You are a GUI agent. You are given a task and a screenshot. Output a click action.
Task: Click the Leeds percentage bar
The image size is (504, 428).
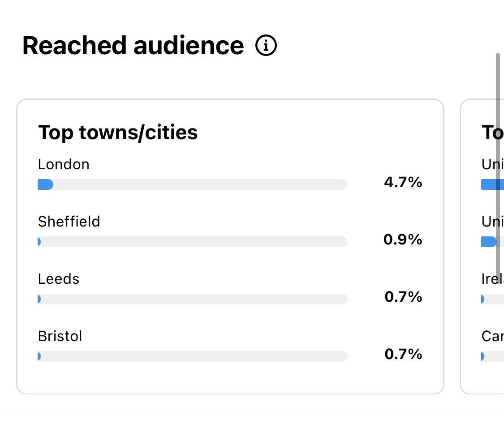tap(192, 299)
